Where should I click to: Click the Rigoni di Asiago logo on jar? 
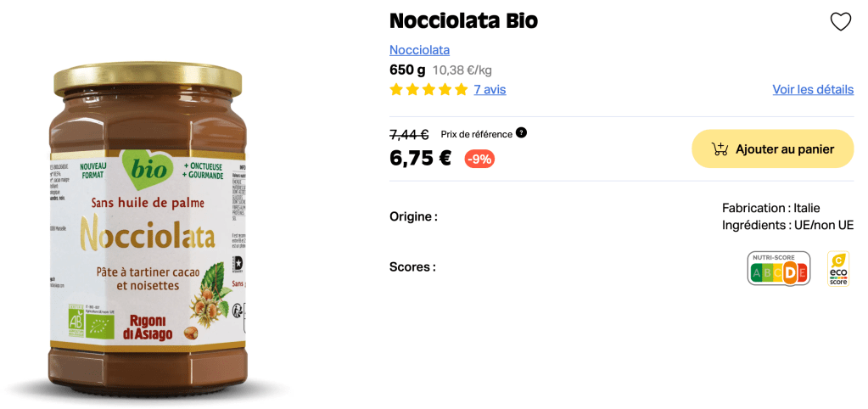coord(154,328)
